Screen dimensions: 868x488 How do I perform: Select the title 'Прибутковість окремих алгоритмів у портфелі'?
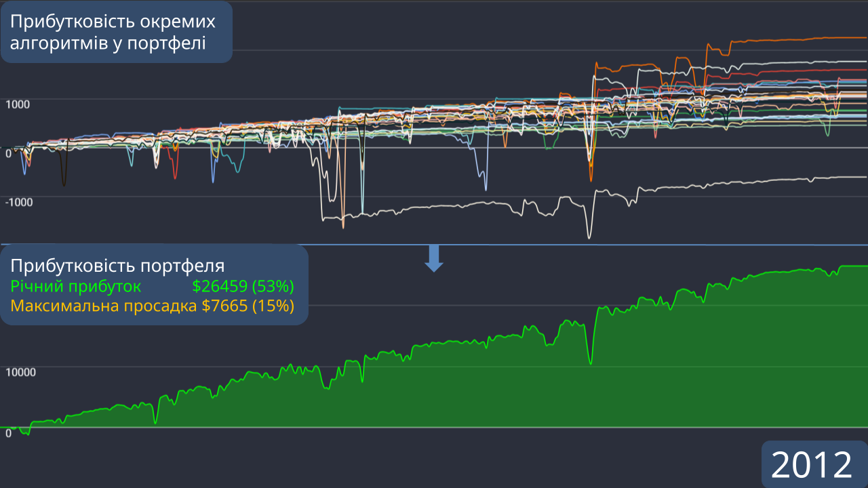tap(112, 32)
